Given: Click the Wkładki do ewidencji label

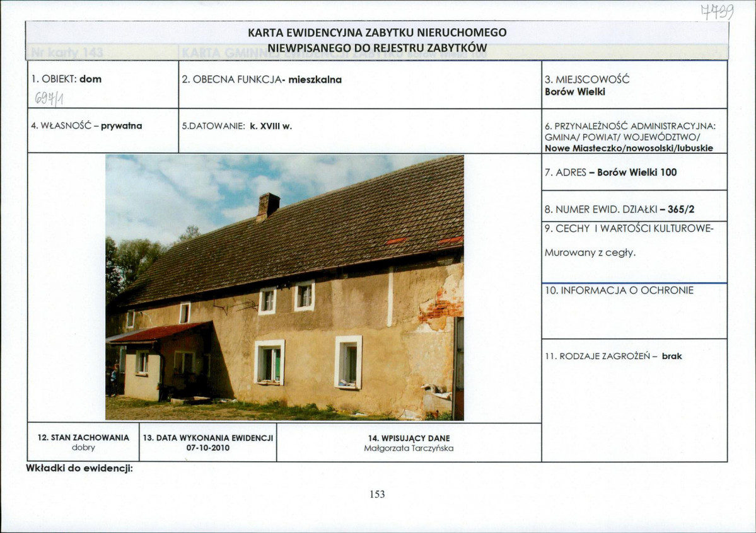Looking at the screenshot, I should click(x=79, y=468).
